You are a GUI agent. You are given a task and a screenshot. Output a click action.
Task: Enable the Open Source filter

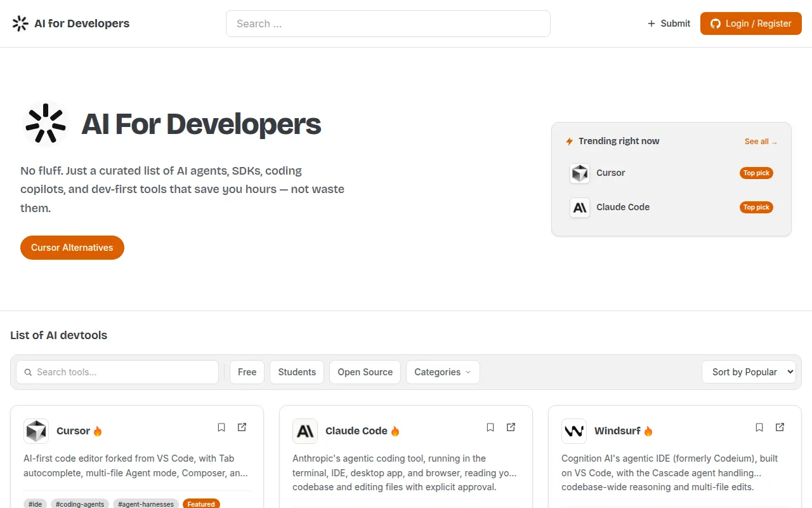click(x=365, y=372)
